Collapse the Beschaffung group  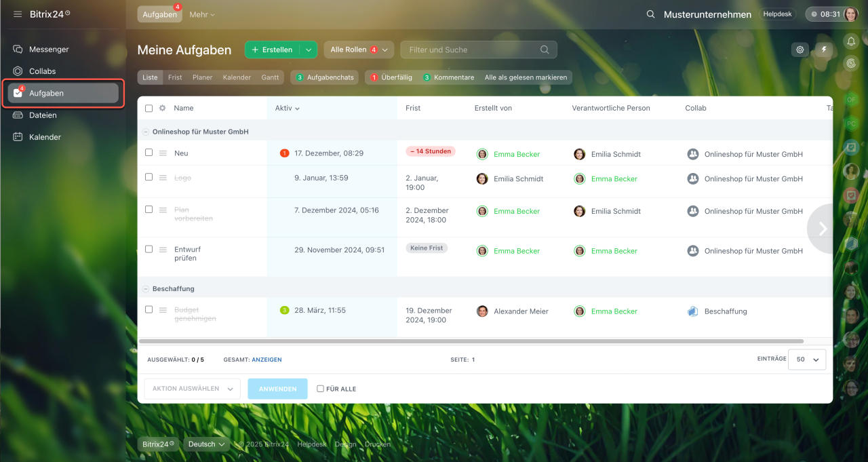pos(146,289)
